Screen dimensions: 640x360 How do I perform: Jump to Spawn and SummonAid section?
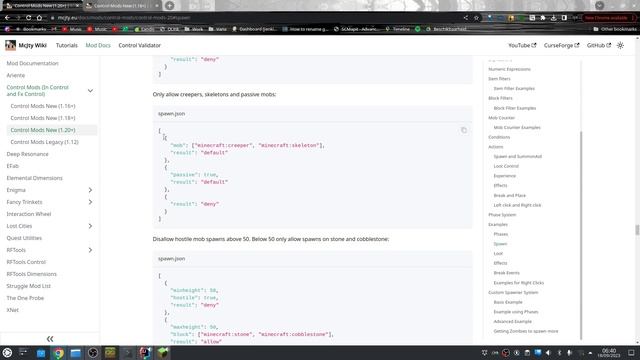pyautogui.click(x=518, y=156)
